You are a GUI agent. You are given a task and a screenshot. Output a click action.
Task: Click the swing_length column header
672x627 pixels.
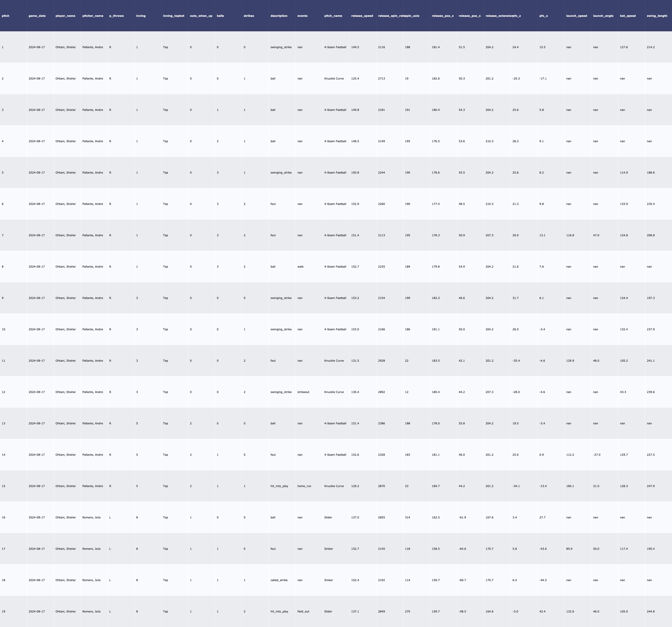657,16
